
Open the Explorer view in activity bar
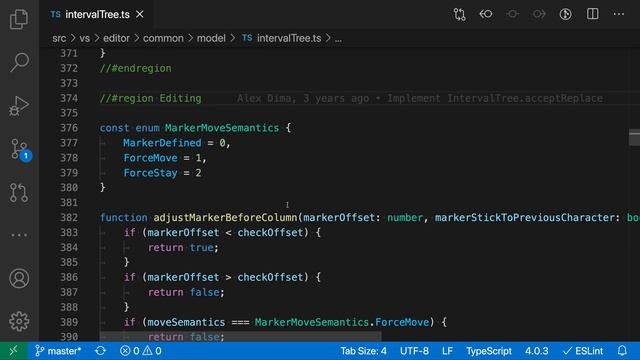(x=19, y=19)
